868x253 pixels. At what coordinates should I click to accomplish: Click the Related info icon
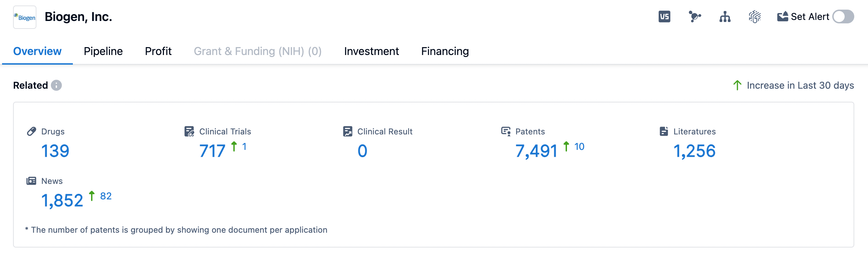point(56,85)
